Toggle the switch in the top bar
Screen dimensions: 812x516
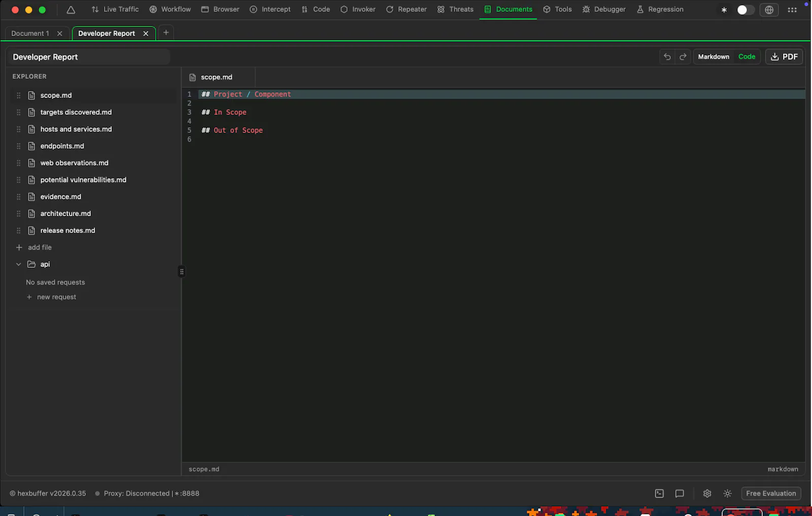pyautogui.click(x=745, y=10)
